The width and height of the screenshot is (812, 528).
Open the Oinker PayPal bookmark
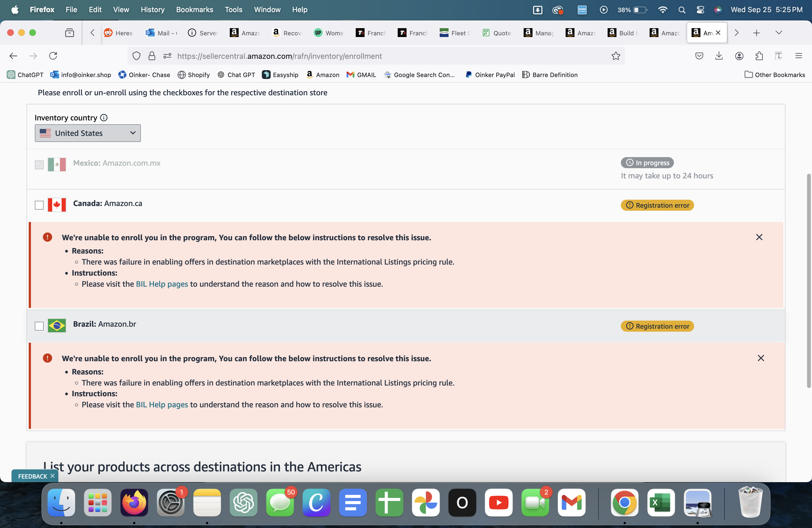tap(490, 75)
